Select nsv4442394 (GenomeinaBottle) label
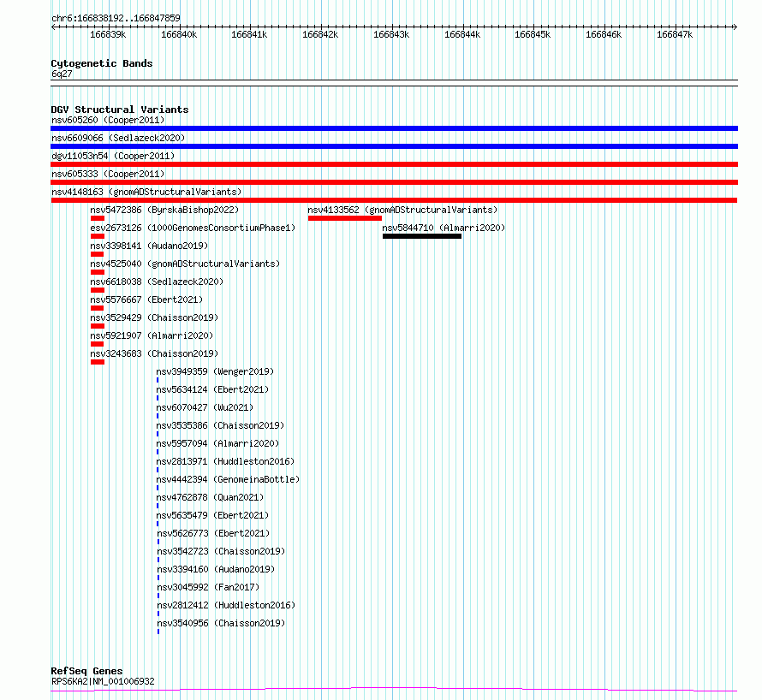Viewport: 762px width, 700px height. [x=228, y=479]
